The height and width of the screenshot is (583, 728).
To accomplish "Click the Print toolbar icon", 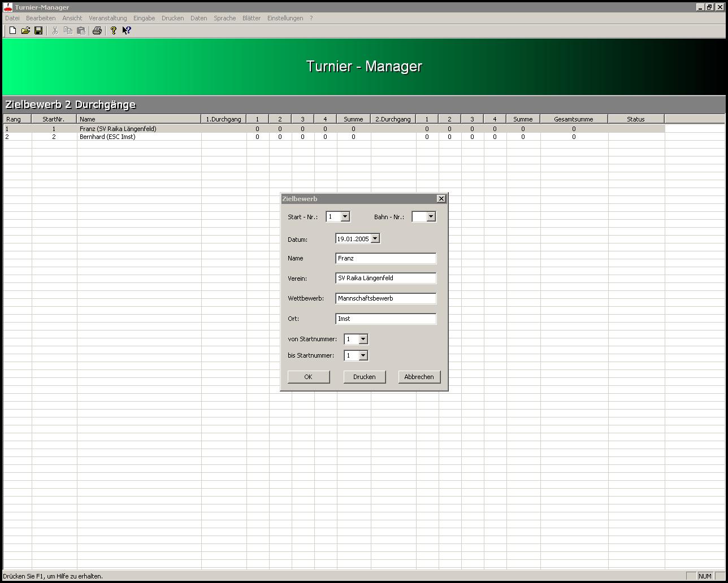I will point(97,31).
